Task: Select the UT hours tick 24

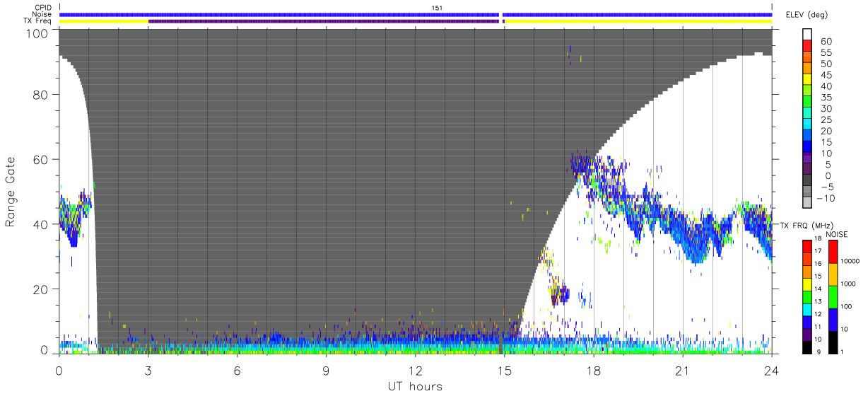Action: point(771,371)
